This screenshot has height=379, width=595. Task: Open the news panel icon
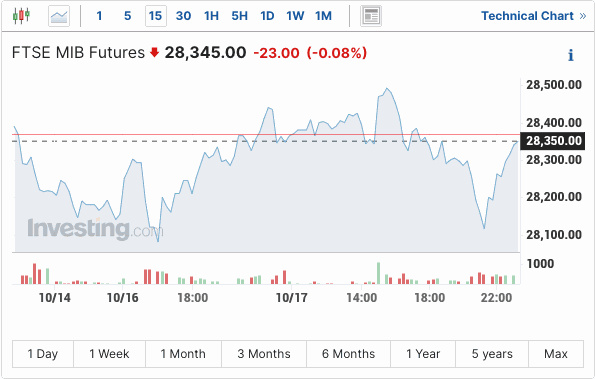[371, 16]
